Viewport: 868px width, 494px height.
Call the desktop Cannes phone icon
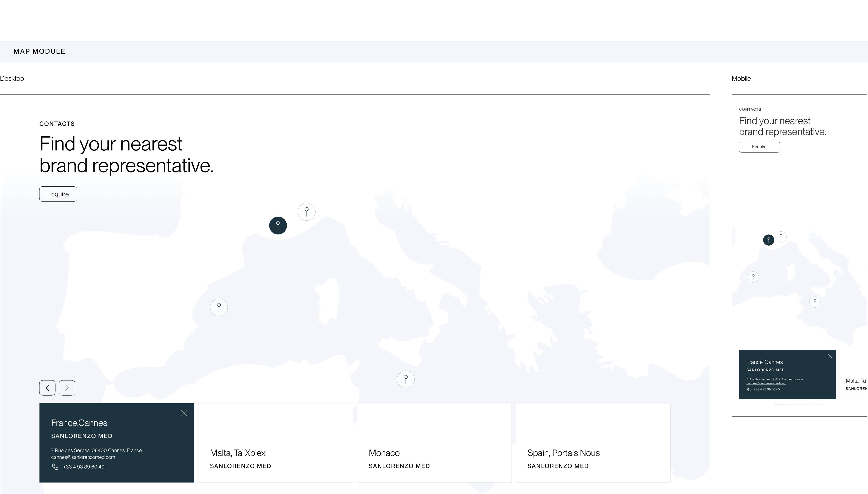(55, 466)
